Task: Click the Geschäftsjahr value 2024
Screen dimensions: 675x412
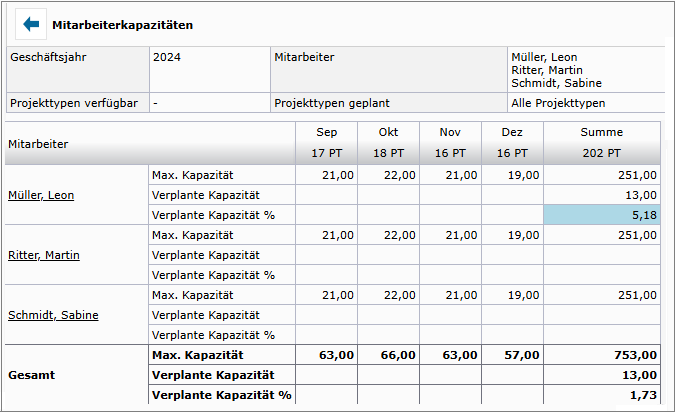Action: point(167,57)
